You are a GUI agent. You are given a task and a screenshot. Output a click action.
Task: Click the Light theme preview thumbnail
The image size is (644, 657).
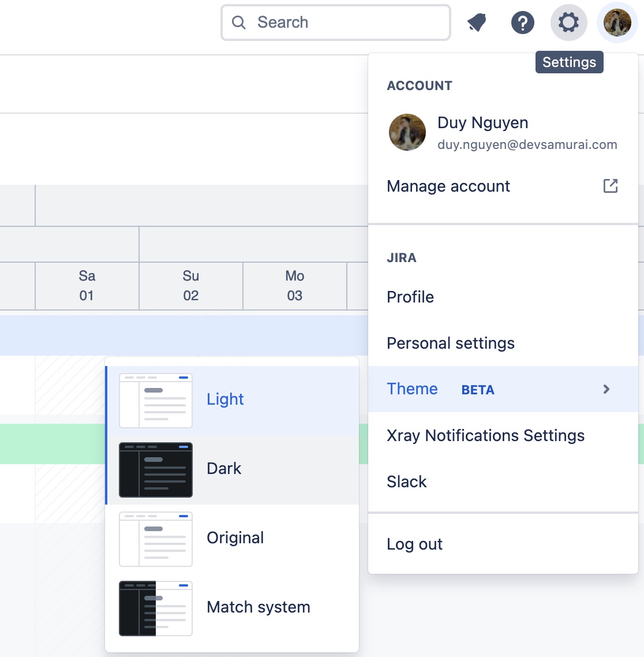[x=156, y=401]
